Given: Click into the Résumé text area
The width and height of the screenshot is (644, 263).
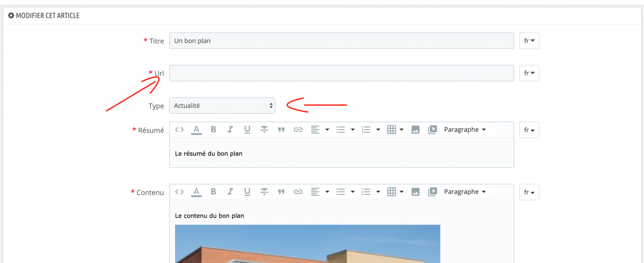Looking at the screenshot, I should 341,153.
